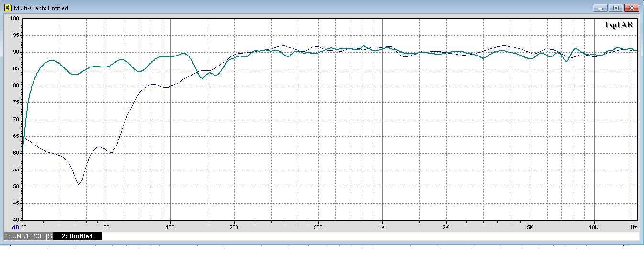Click the 1K frequency axis label
The height and width of the screenshot is (270, 644).
coord(382,227)
